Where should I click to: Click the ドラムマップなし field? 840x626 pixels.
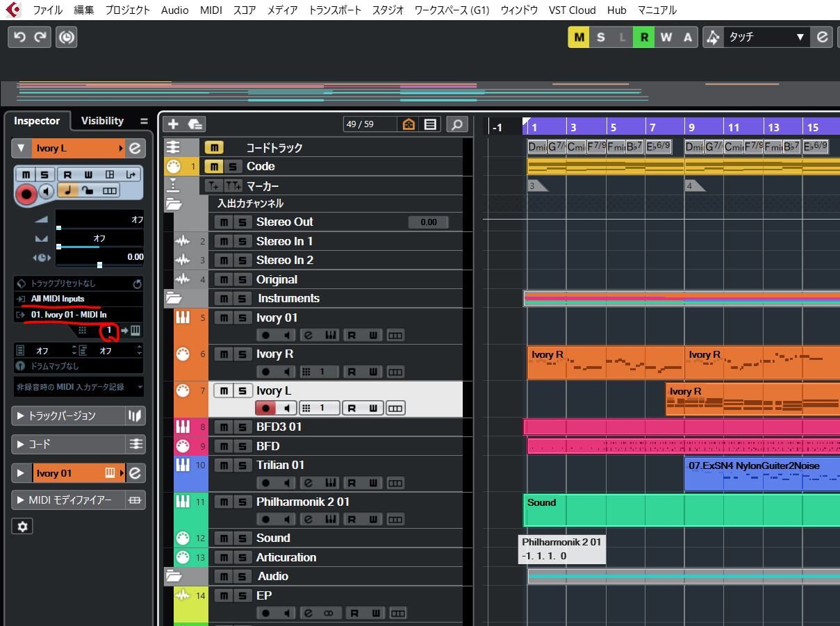coord(79,366)
